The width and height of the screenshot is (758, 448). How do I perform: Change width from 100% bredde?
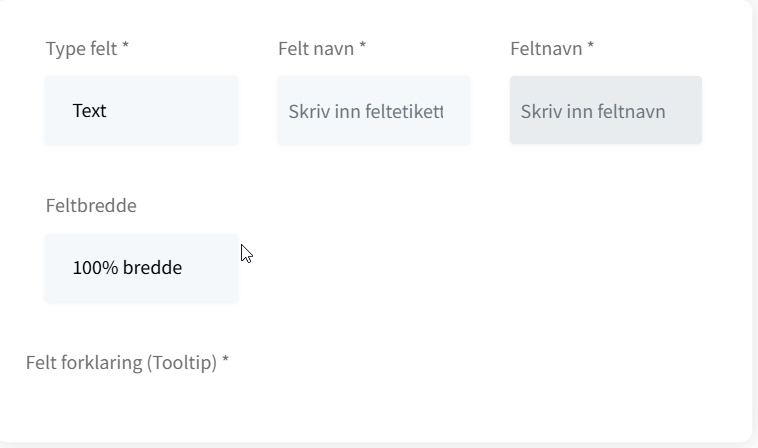[142, 268]
